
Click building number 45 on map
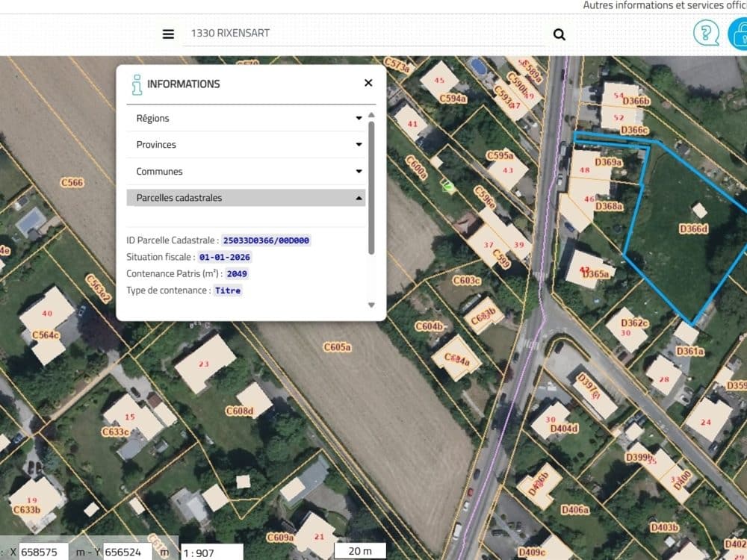pyautogui.click(x=439, y=80)
